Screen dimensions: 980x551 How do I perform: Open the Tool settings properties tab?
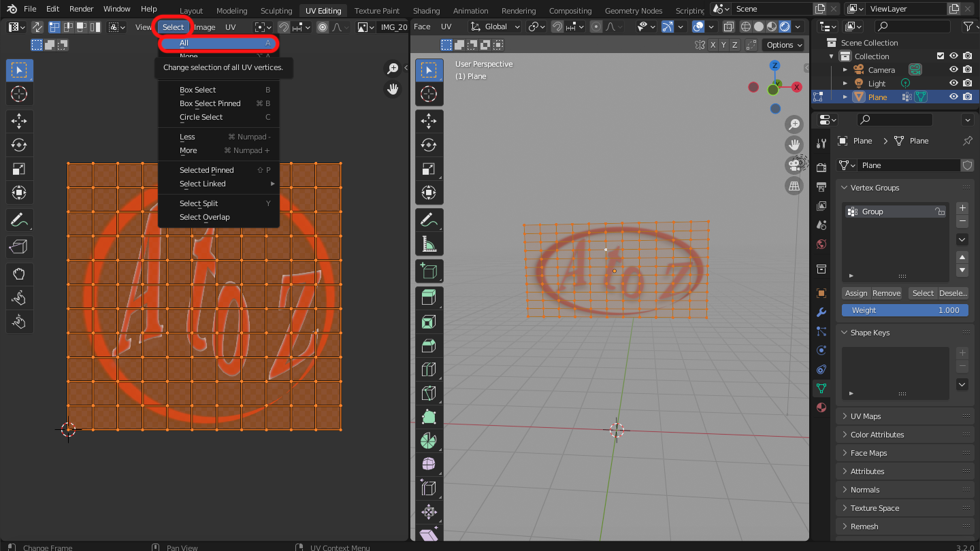821,144
